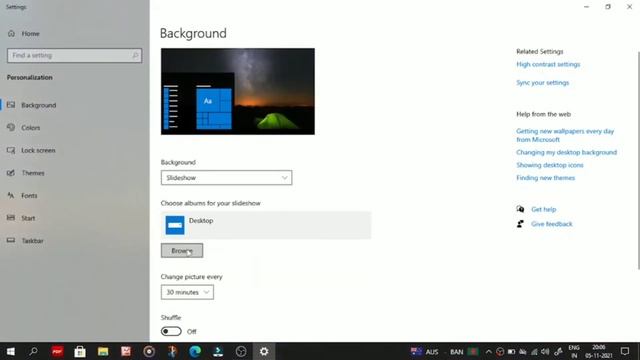Show hidden tray icons chevron

tap(489, 351)
